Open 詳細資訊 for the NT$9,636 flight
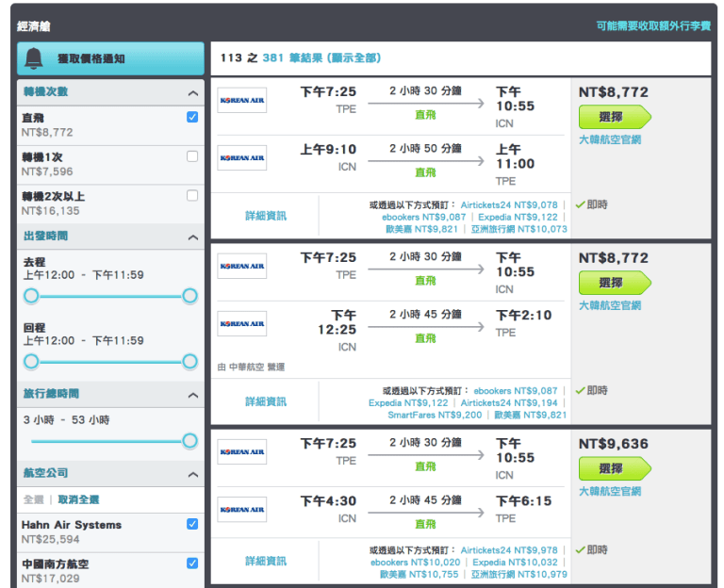The height and width of the screenshot is (588, 724). pos(266,562)
